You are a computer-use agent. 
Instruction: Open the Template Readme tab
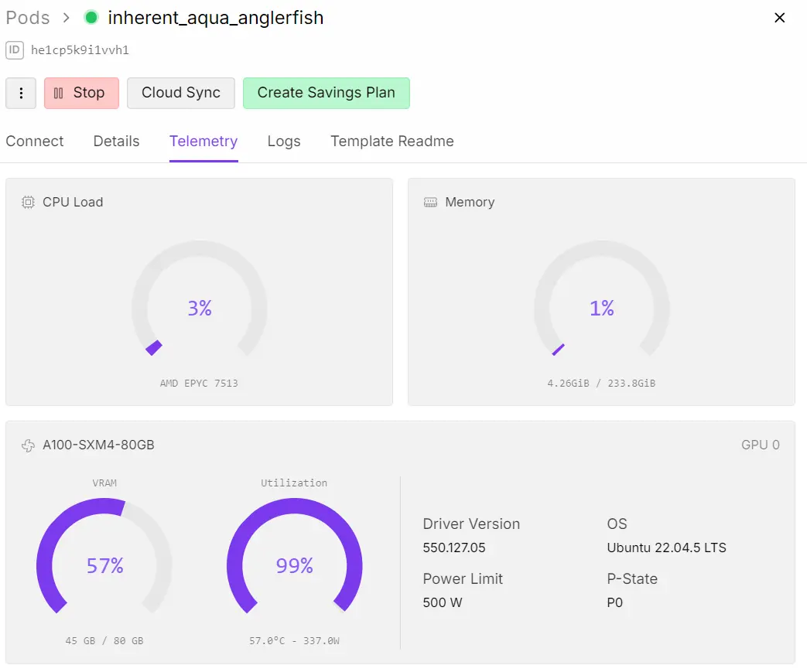tap(392, 142)
